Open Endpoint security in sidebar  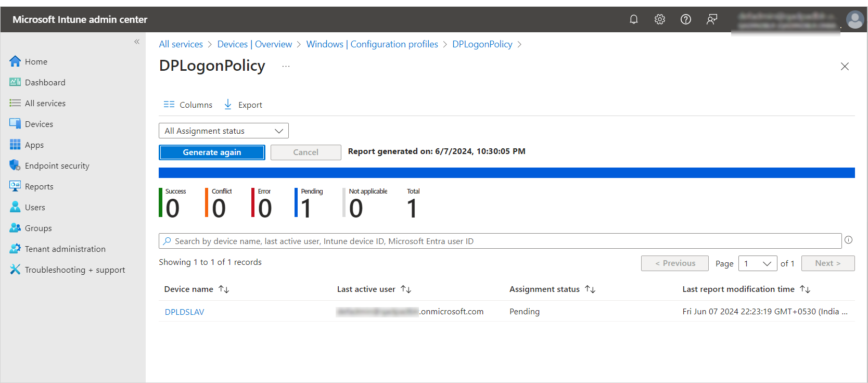[57, 165]
